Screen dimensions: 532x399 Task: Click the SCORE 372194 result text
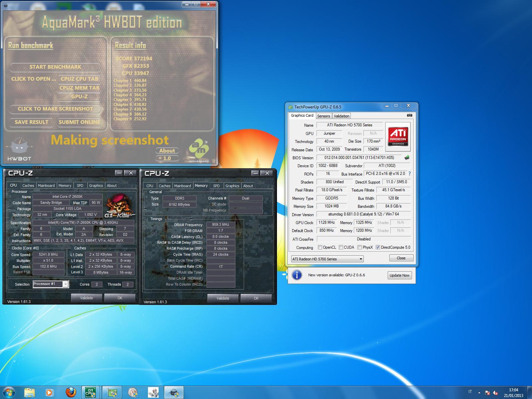[134, 59]
